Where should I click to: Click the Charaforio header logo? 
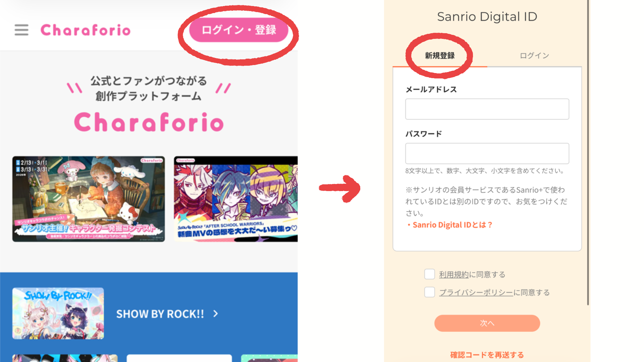tap(86, 30)
